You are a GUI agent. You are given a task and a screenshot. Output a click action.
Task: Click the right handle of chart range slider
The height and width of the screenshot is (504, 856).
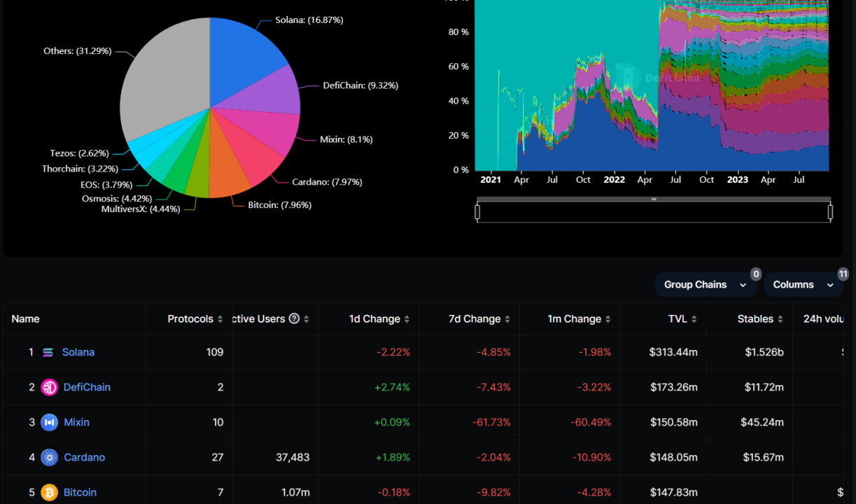830,211
